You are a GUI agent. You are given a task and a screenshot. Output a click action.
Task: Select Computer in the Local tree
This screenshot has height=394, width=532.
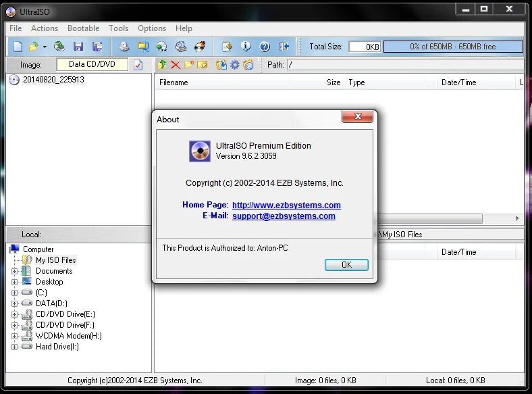(x=38, y=249)
